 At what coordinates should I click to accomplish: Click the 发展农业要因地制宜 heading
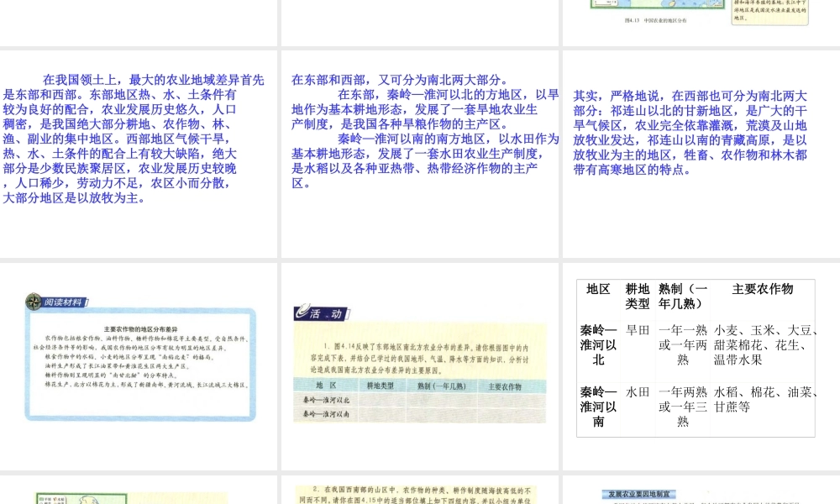638,495
